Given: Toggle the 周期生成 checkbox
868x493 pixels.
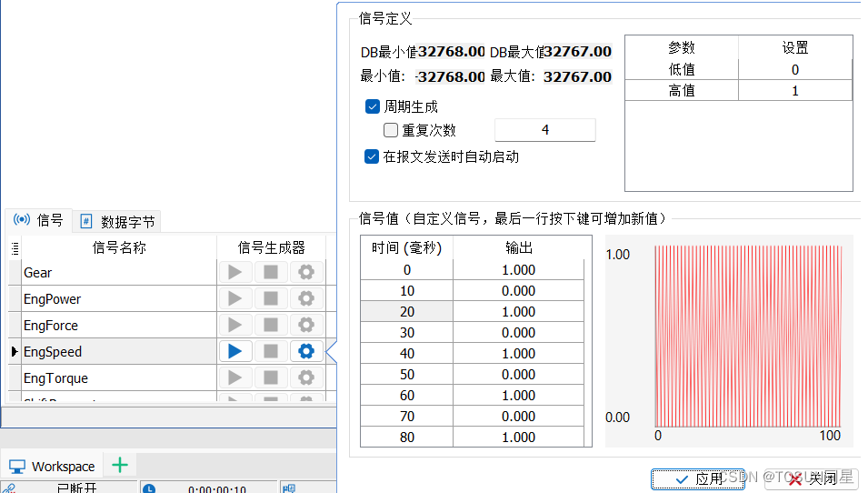Looking at the screenshot, I should (x=373, y=106).
